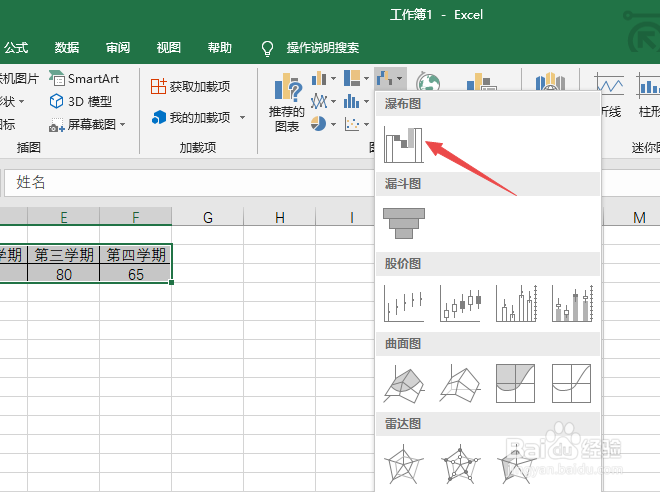Insert a line sparkline

tap(609, 95)
